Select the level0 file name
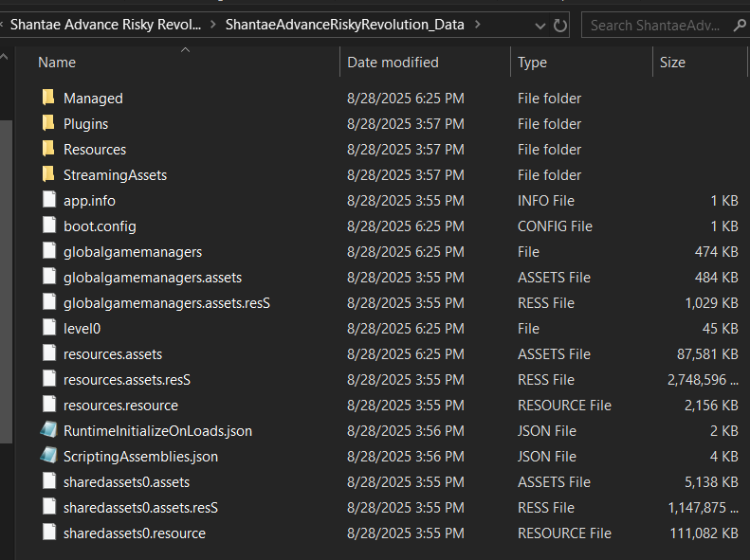 (x=82, y=329)
